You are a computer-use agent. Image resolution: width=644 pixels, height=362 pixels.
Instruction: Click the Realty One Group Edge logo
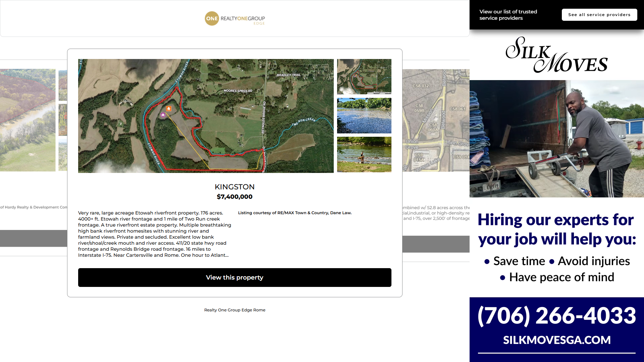click(235, 18)
